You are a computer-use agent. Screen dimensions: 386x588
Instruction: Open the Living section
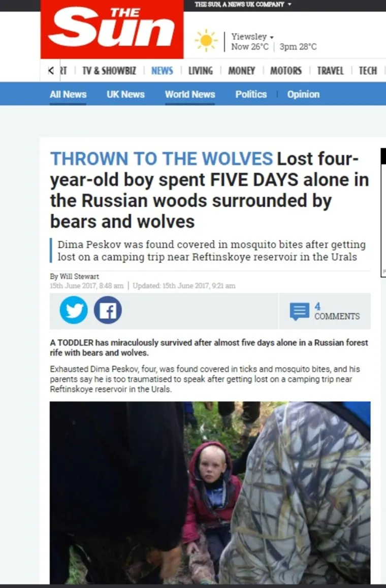pos(200,71)
